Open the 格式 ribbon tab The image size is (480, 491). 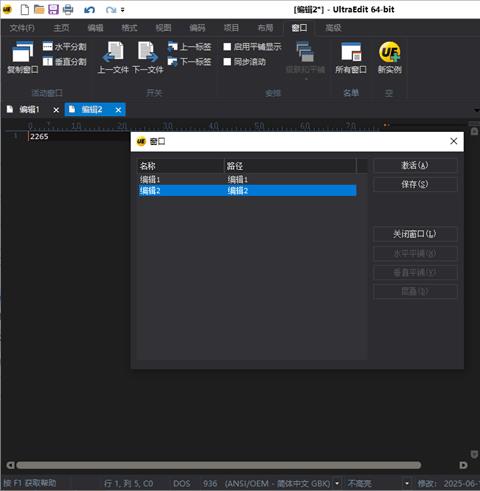tap(129, 28)
